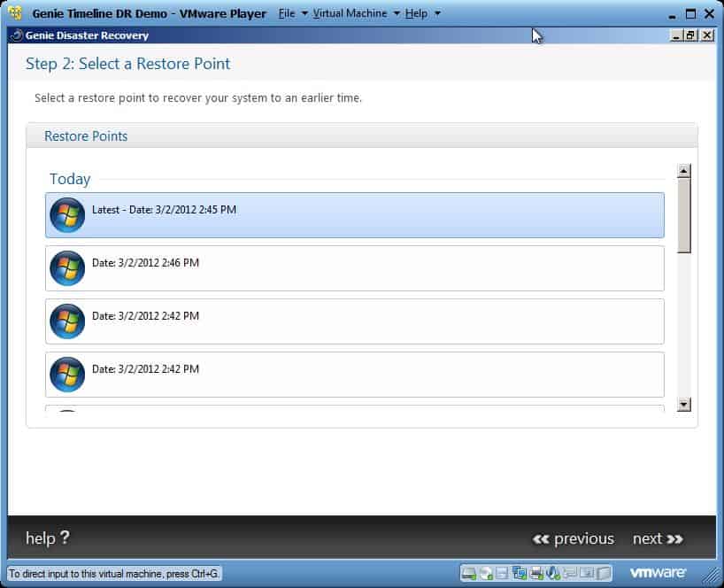Select the Latest restore point 2:45 PM
724x588 pixels.
[x=355, y=215]
